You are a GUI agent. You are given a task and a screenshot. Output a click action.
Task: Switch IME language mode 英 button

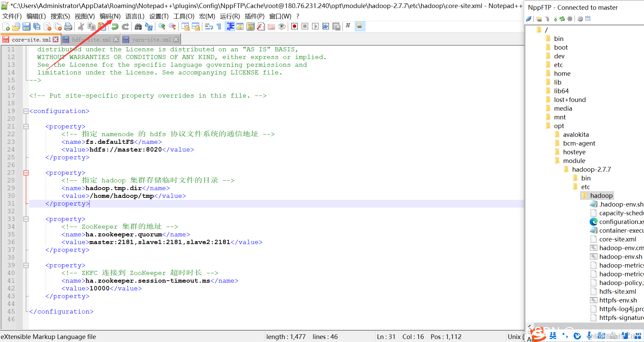tap(553, 335)
